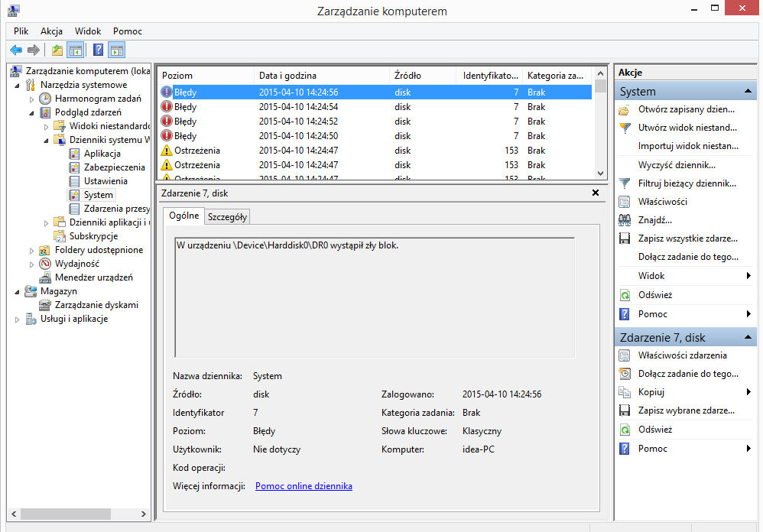This screenshot has width=763, height=532.
Task: Collapse the Narzędzia systemowe tree node
Action: 17,85
